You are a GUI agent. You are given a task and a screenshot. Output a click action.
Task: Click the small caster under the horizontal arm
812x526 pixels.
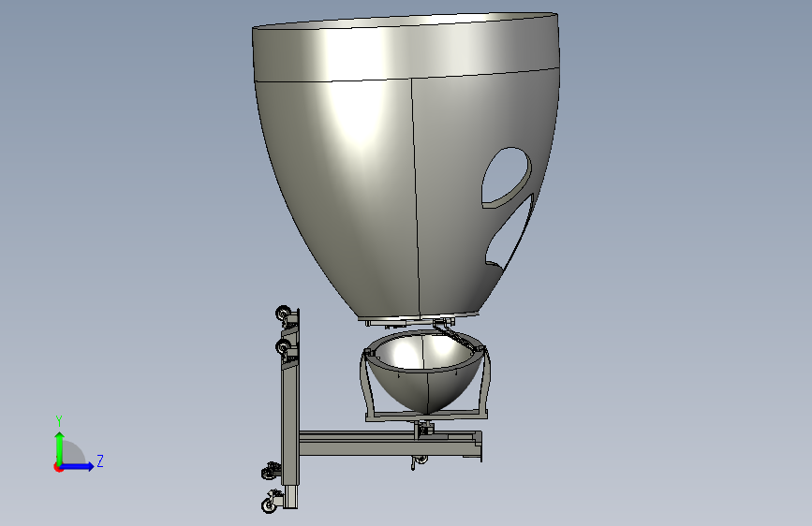421,460
